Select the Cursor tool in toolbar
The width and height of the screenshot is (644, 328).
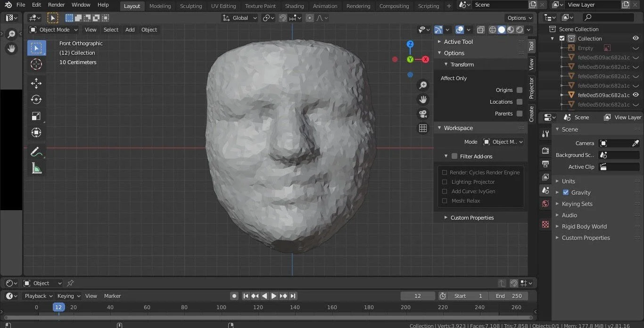(x=36, y=65)
